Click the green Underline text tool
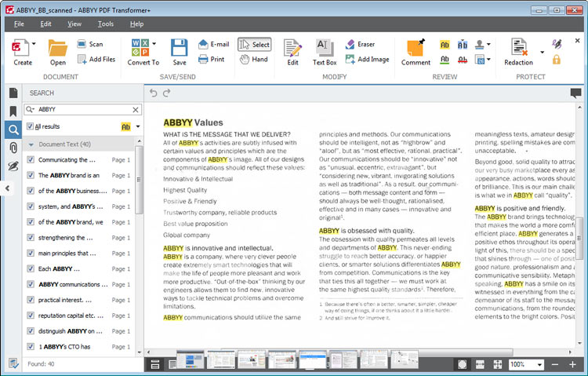The height and width of the screenshot is (376, 588). 445,60
